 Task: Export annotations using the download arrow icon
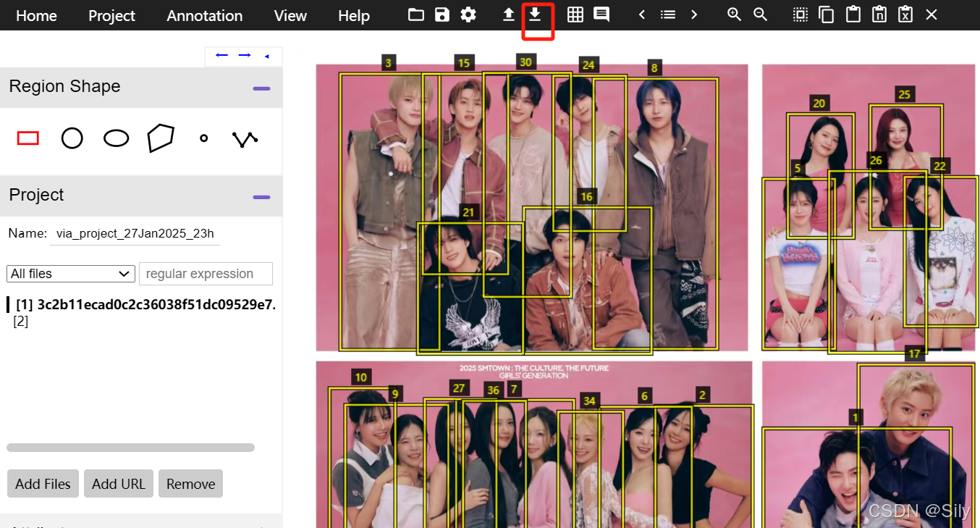[x=535, y=14]
